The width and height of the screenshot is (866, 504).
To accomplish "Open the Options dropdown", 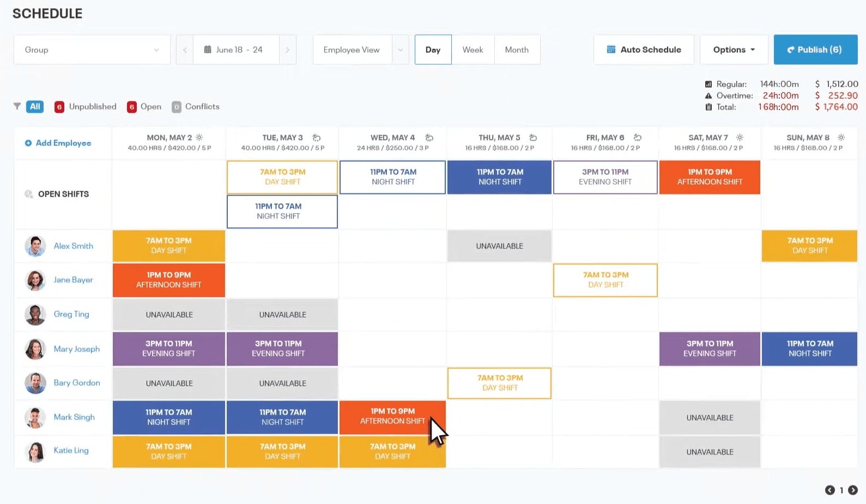I will point(734,49).
